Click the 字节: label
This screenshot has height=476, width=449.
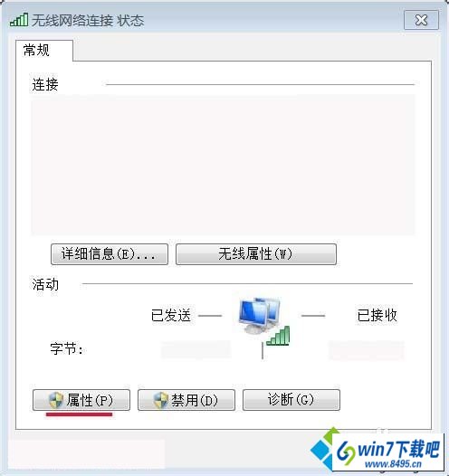[x=66, y=348]
